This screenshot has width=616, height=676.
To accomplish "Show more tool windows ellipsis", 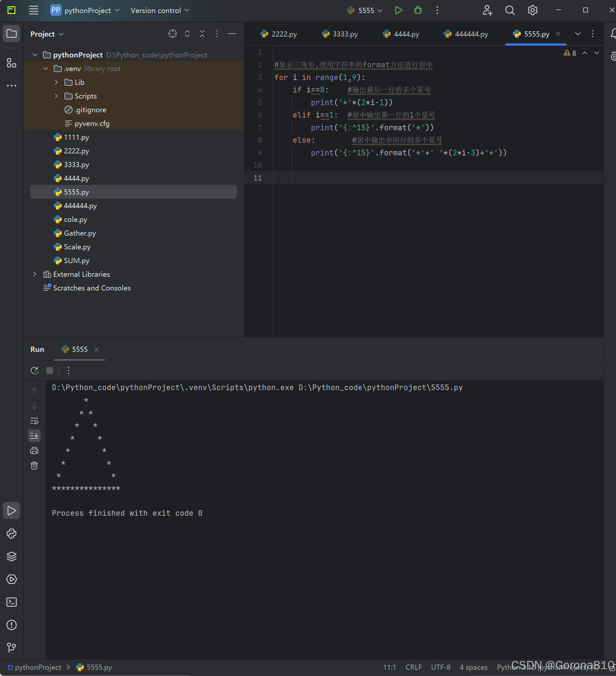I will (x=11, y=86).
